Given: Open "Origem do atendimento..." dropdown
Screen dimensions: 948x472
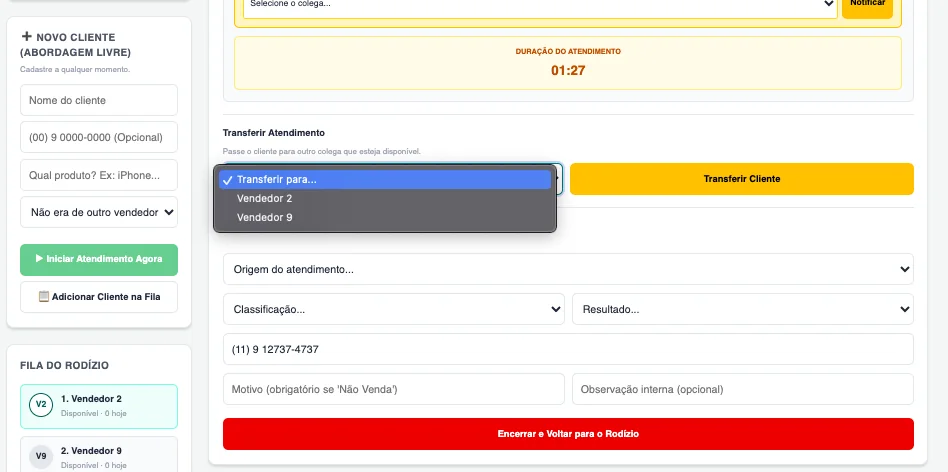Looking at the screenshot, I should tap(568, 269).
